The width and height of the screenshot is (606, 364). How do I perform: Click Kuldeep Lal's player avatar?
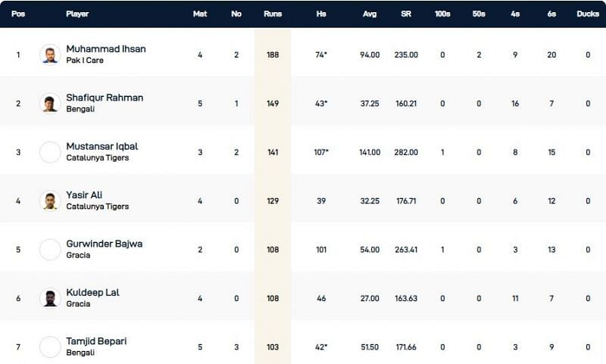(50, 298)
